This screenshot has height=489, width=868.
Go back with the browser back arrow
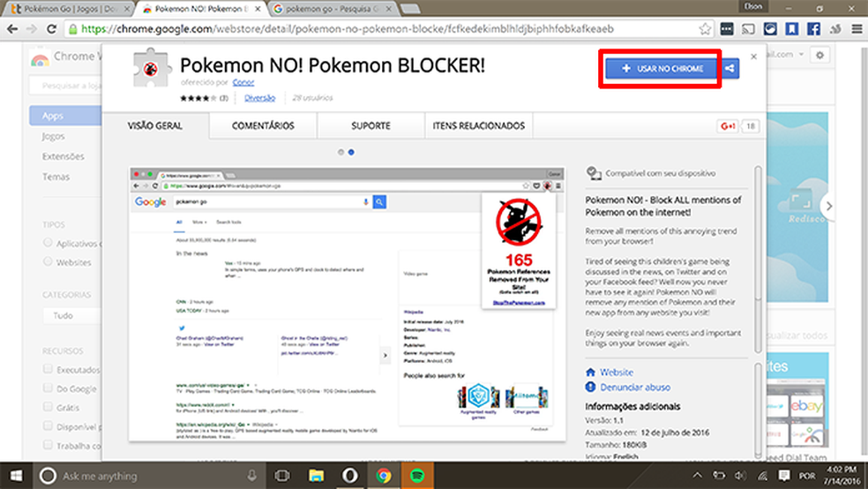coord(12,29)
